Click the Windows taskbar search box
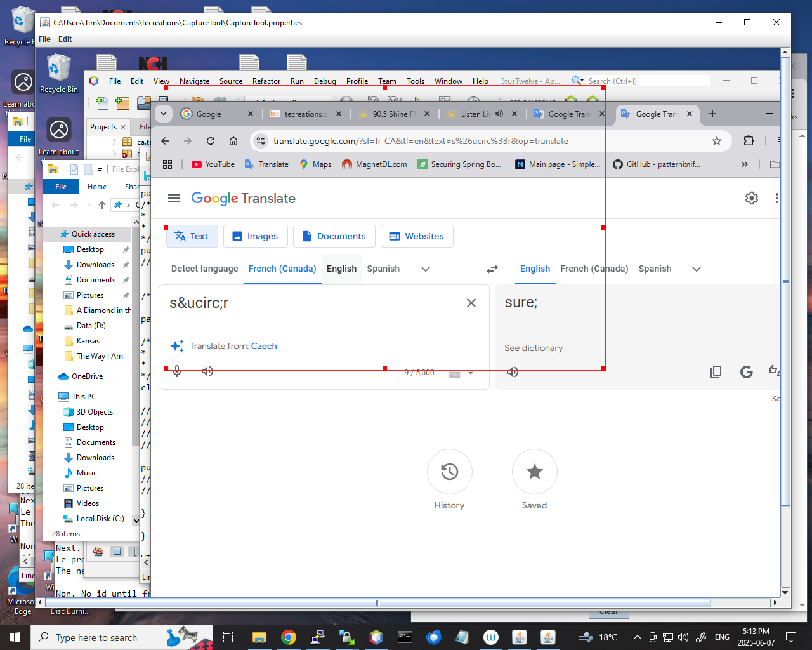This screenshot has height=650, width=812. coord(122,637)
